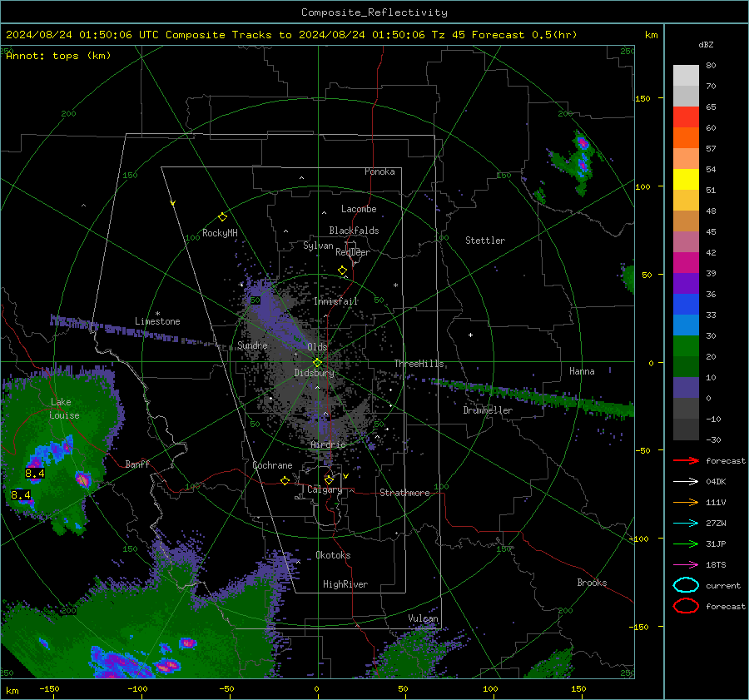The image size is (749, 700).
Task: Click the Sundre city label
Action: click(252, 345)
